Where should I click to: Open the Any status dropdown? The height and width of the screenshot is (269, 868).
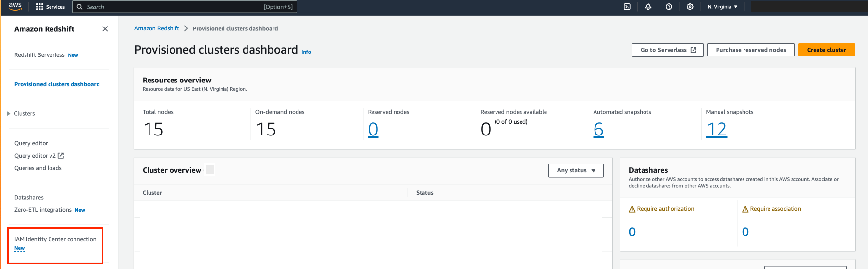tap(575, 170)
